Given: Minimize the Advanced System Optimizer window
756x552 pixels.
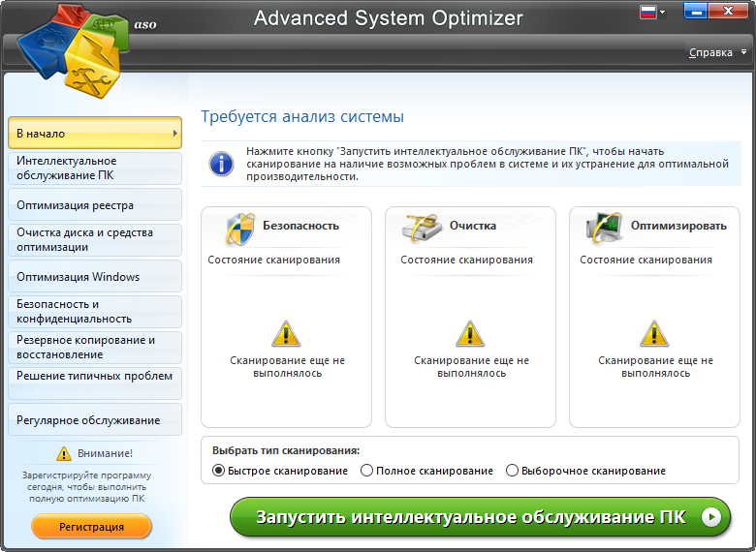Looking at the screenshot, I should [695, 11].
